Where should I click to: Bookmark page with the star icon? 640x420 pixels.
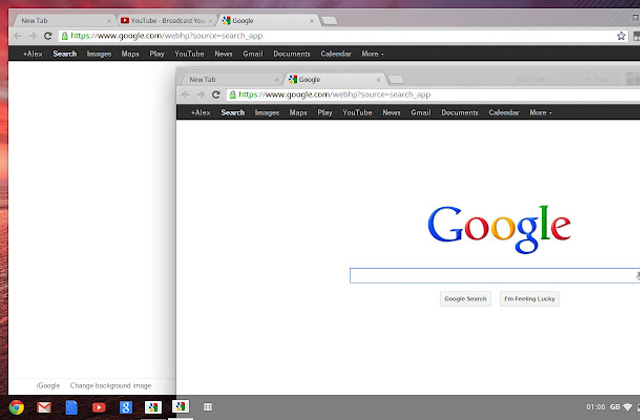pyautogui.click(x=621, y=36)
